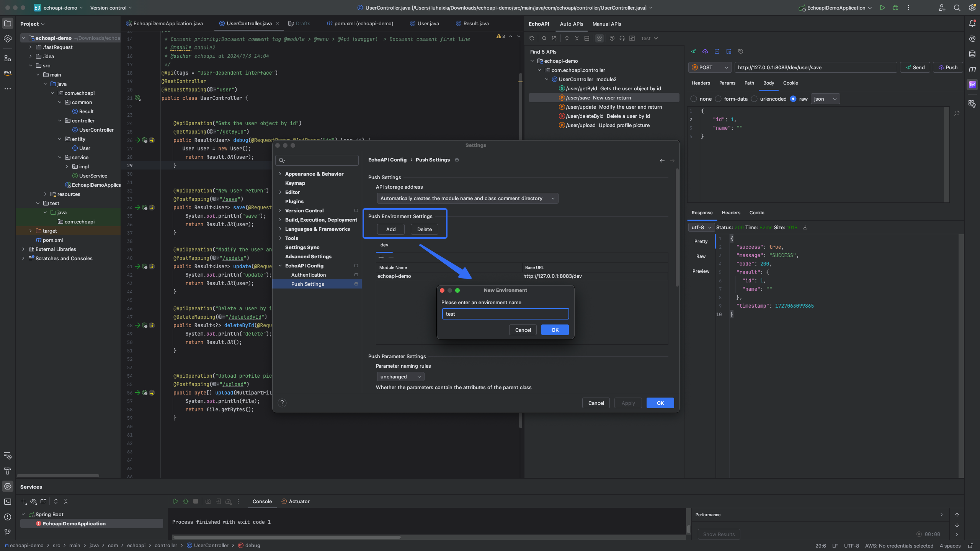Select the urlencoded body radio
The image size is (980, 551).
coord(754,99)
